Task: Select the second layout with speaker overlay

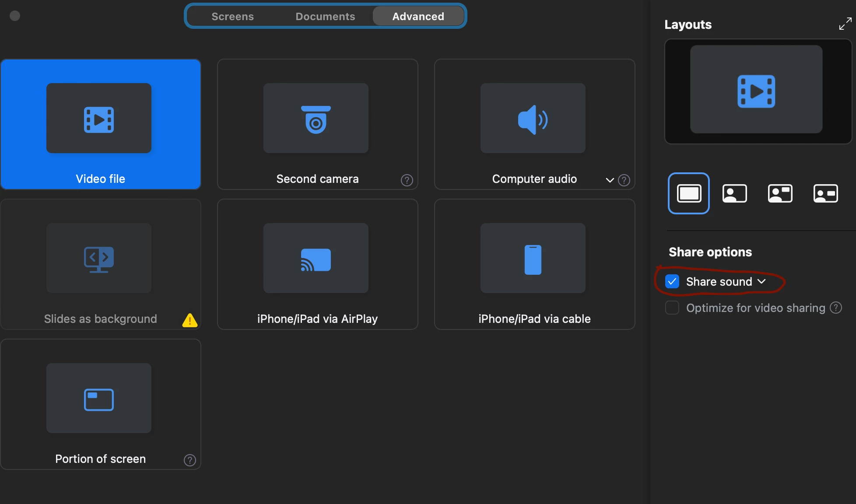Action: [x=734, y=193]
